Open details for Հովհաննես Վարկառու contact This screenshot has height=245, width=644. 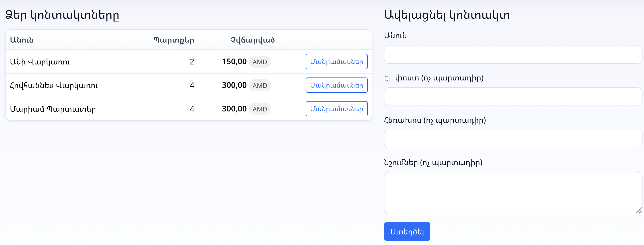[x=336, y=85]
